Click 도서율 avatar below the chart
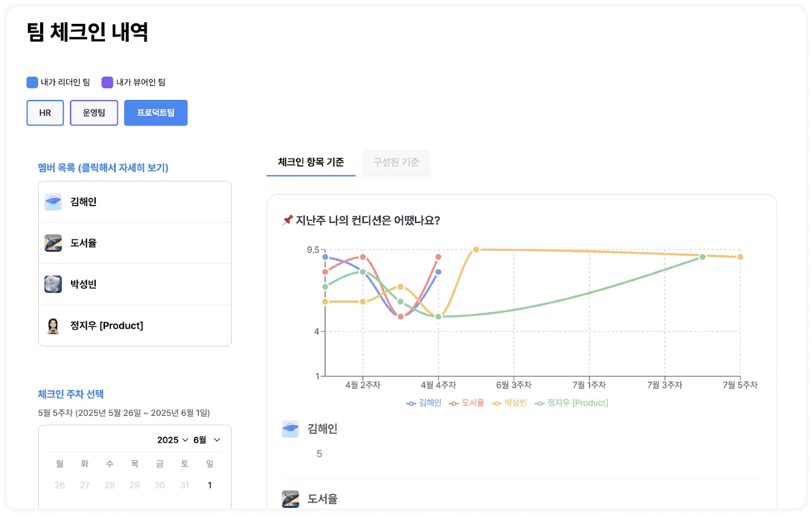Viewport: 812px width, 515px height. [290, 499]
